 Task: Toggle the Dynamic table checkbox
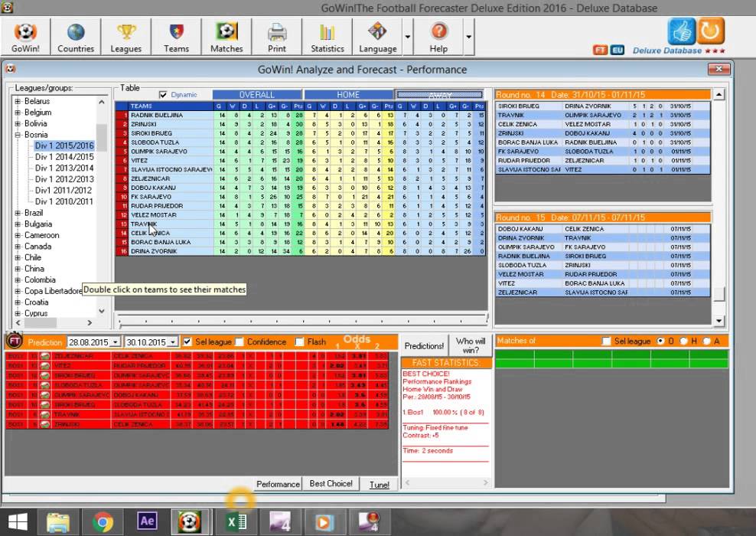163,94
